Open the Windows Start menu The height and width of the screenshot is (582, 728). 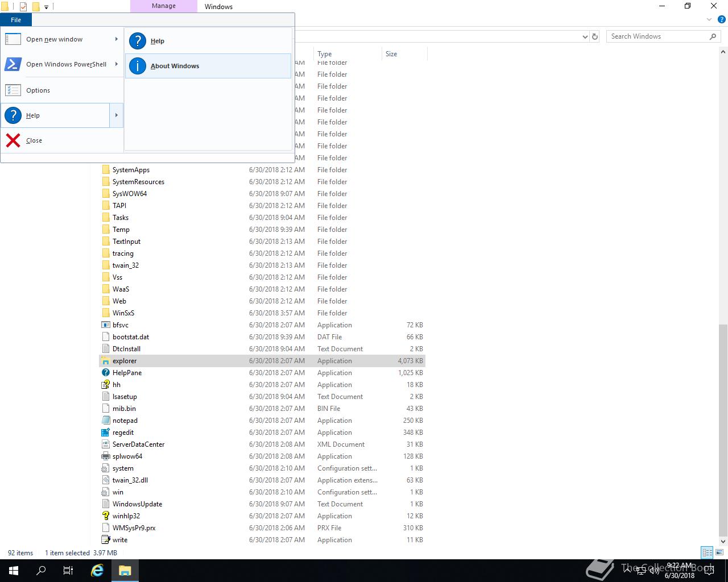click(14, 571)
